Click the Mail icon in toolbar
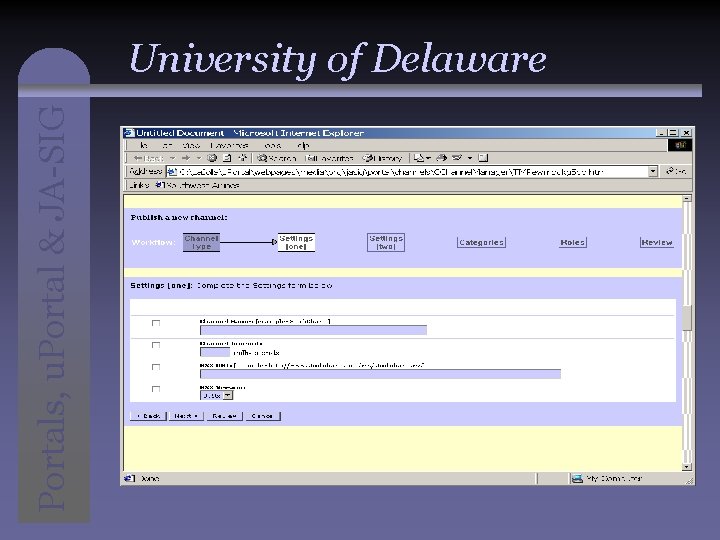 [x=418, y=158]
